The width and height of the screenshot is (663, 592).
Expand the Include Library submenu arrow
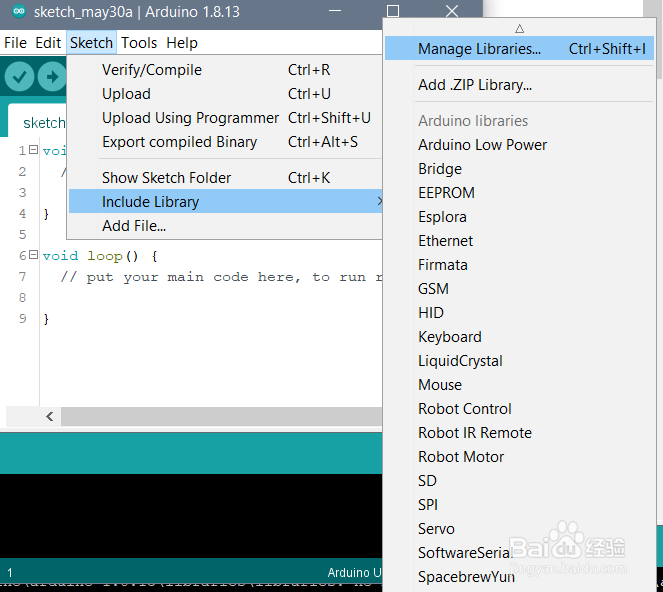coord(379,201)
